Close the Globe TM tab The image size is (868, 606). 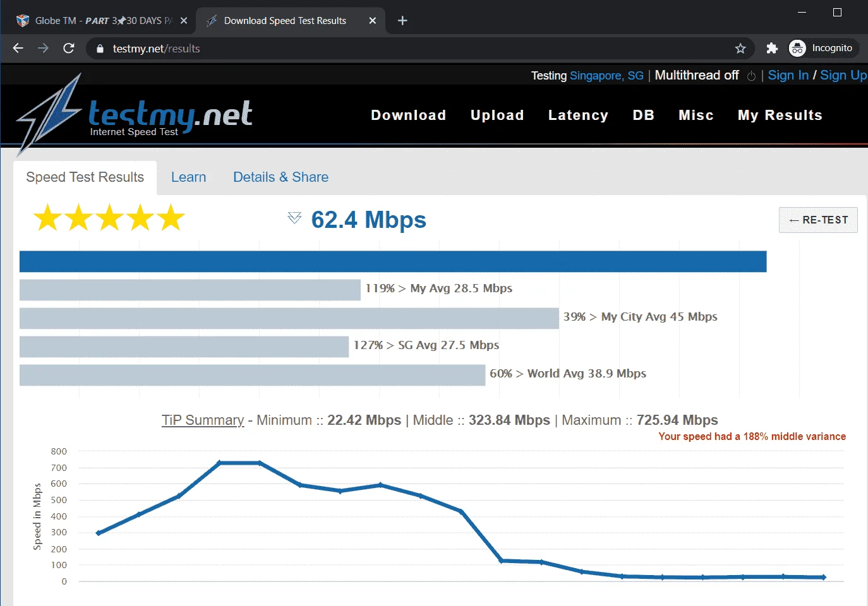(x=184, y=21)
